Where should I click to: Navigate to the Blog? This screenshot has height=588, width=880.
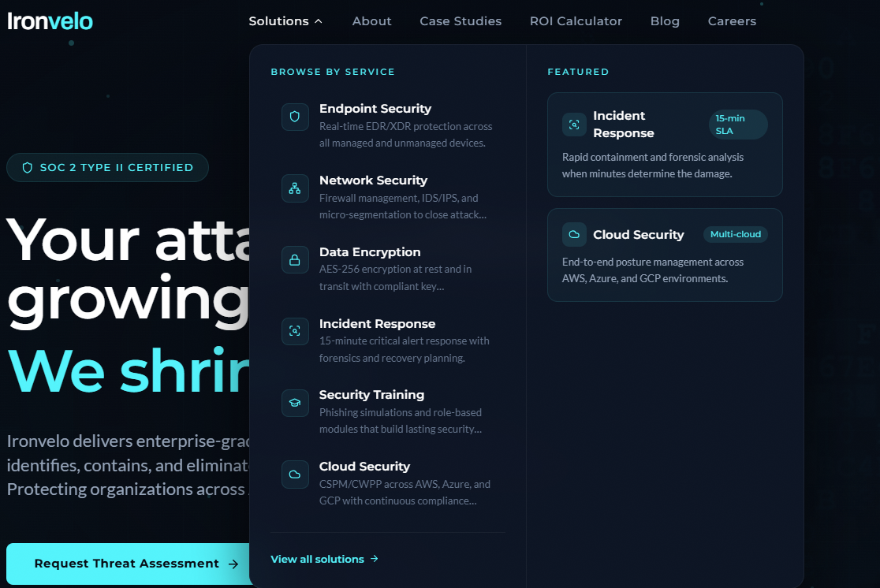pyautogui.click(x=665, y=21)
